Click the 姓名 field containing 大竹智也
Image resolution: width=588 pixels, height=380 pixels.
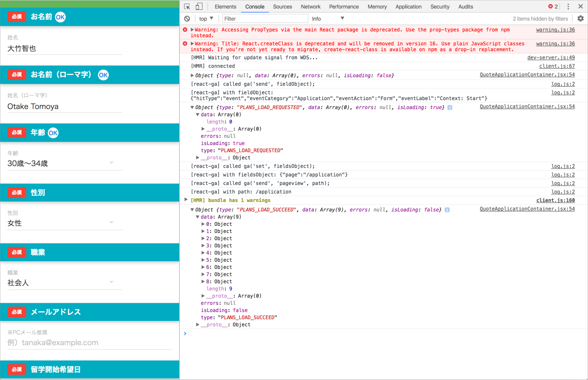65,49
